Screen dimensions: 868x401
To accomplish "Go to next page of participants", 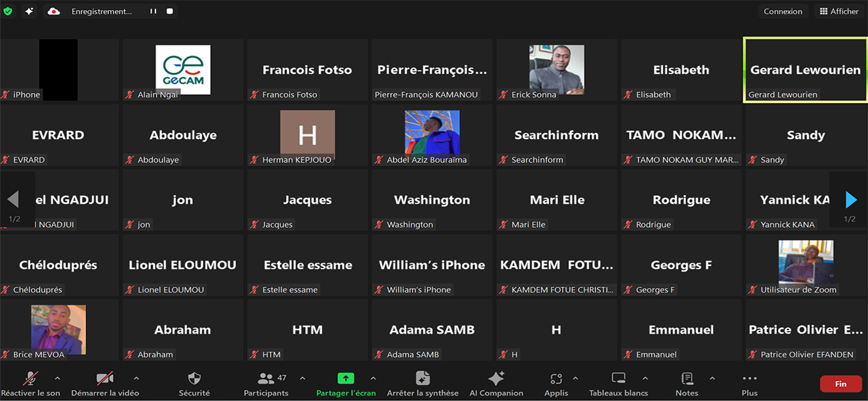I will coord(850,200).
